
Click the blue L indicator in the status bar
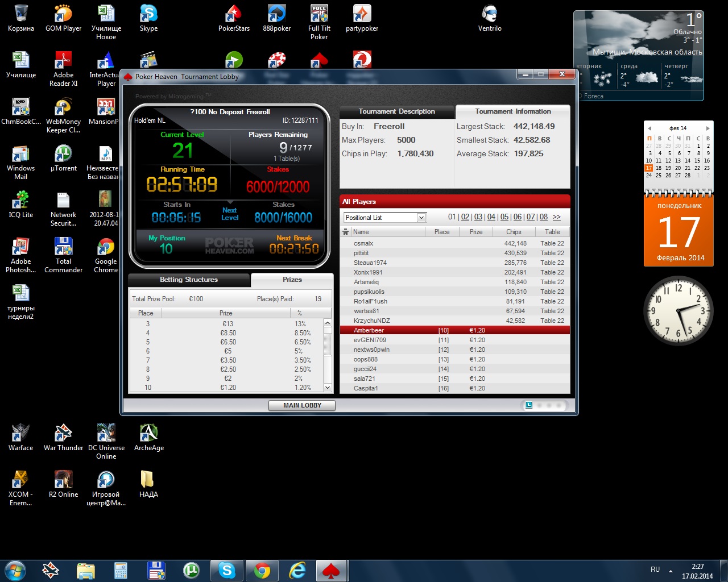[529, 405]
